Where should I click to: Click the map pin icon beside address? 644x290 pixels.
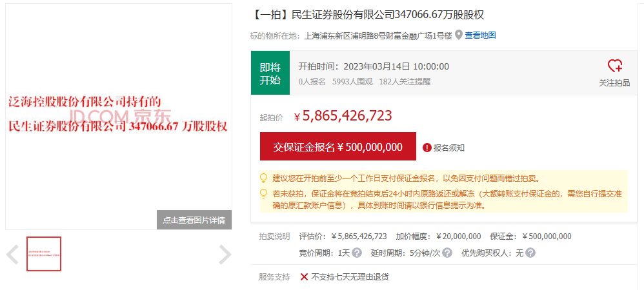[458, 35]
